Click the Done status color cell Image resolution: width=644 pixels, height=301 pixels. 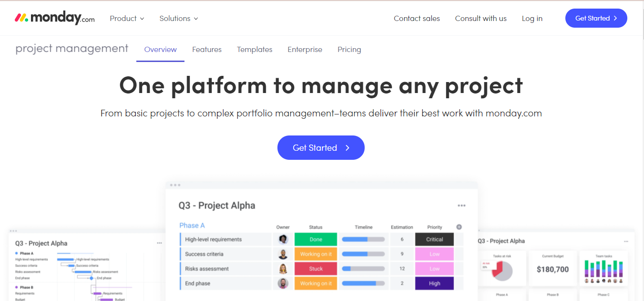[316, 239]
